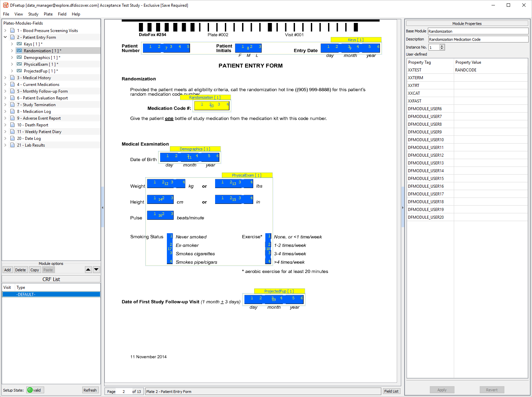
Task: Collapse the Patient Entry Form tree node
Action: coord(5,37)
